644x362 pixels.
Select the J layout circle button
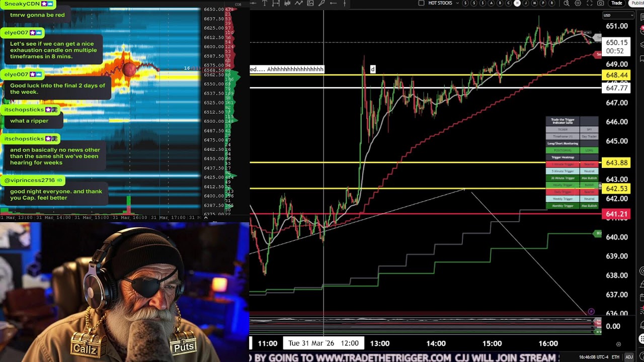coord(526,3)
